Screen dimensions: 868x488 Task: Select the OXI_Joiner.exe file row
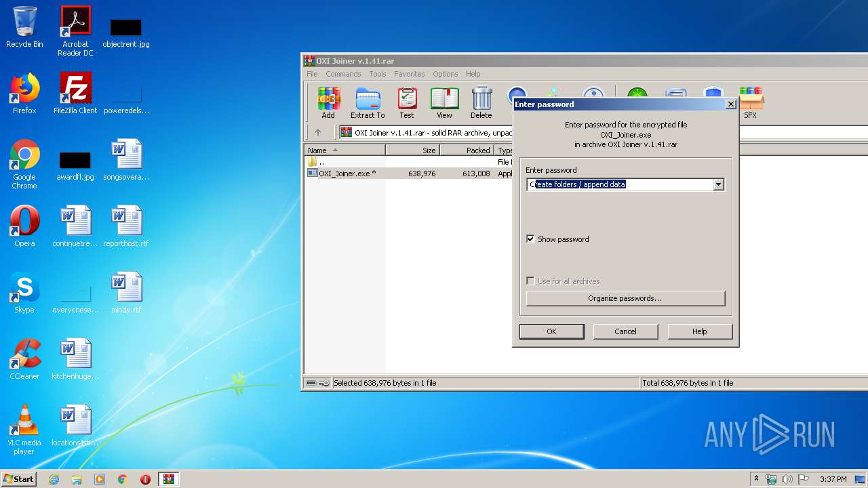[x=409, y=174]
